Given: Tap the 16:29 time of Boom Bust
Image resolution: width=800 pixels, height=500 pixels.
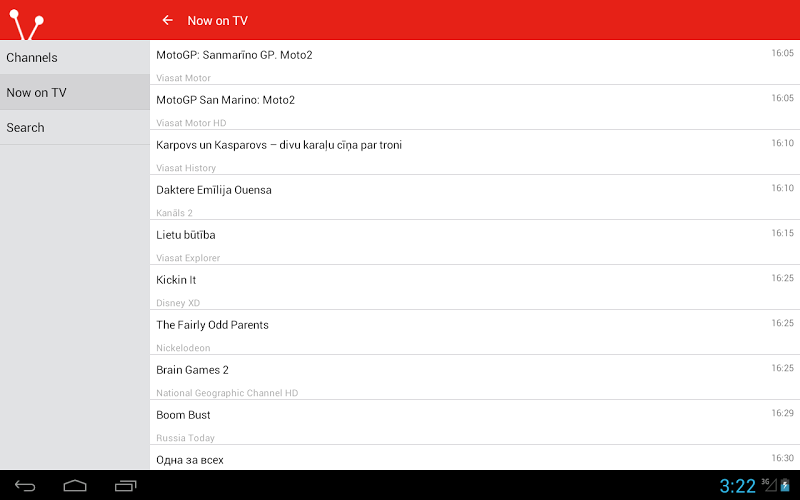Looking at the screenshot, I should coord(782,413).
